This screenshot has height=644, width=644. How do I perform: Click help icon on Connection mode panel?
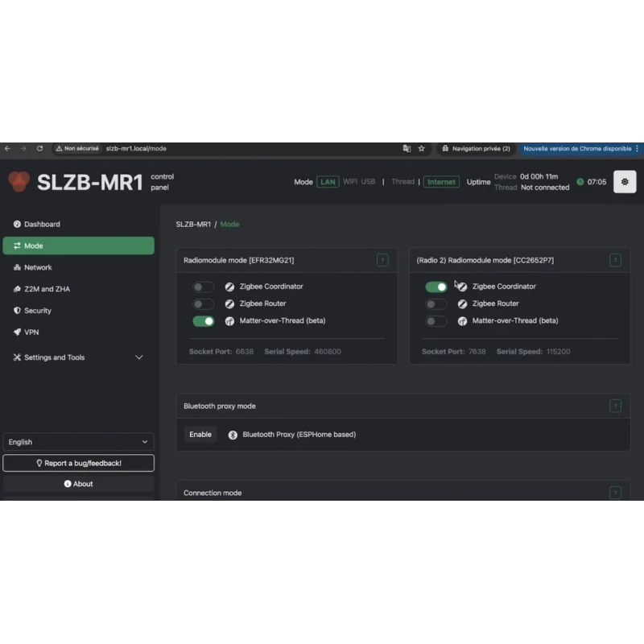615,493
